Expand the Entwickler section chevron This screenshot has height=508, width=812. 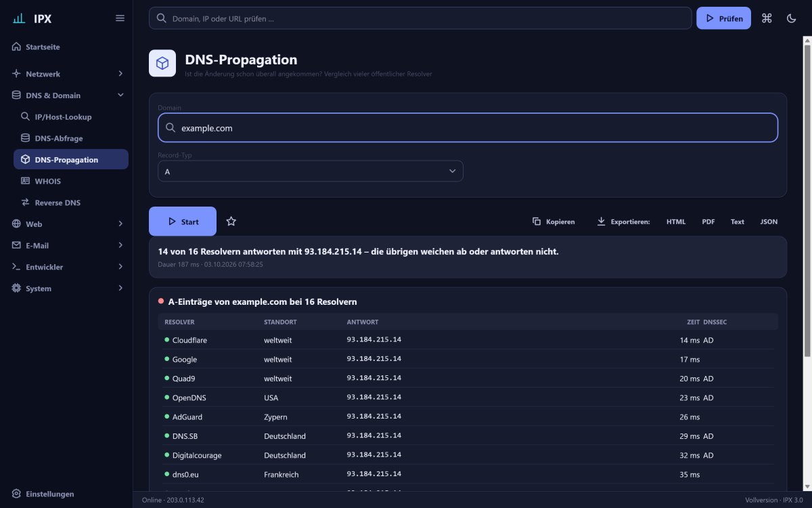click(120, 267)
